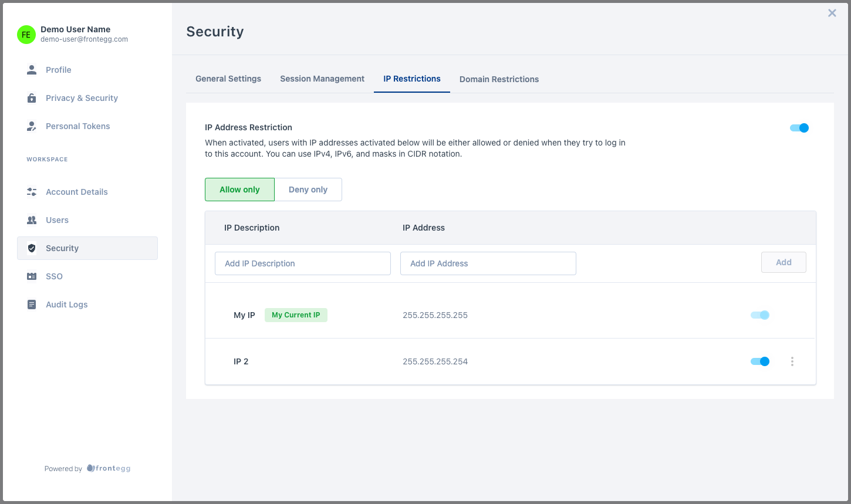The height and width of the screenshot is (504, 851).
Task: Click the Profile person icon
Action: [x=32, y=70]
